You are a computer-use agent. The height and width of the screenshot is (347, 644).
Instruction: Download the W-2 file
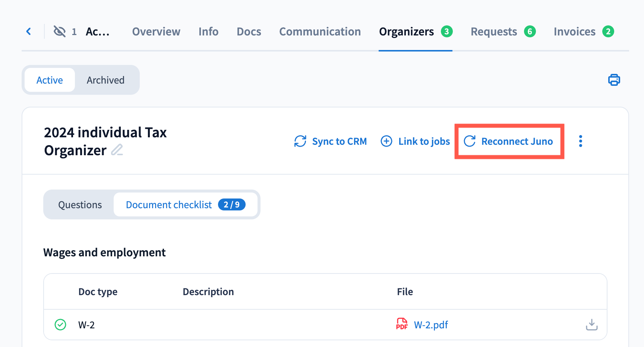591,325
